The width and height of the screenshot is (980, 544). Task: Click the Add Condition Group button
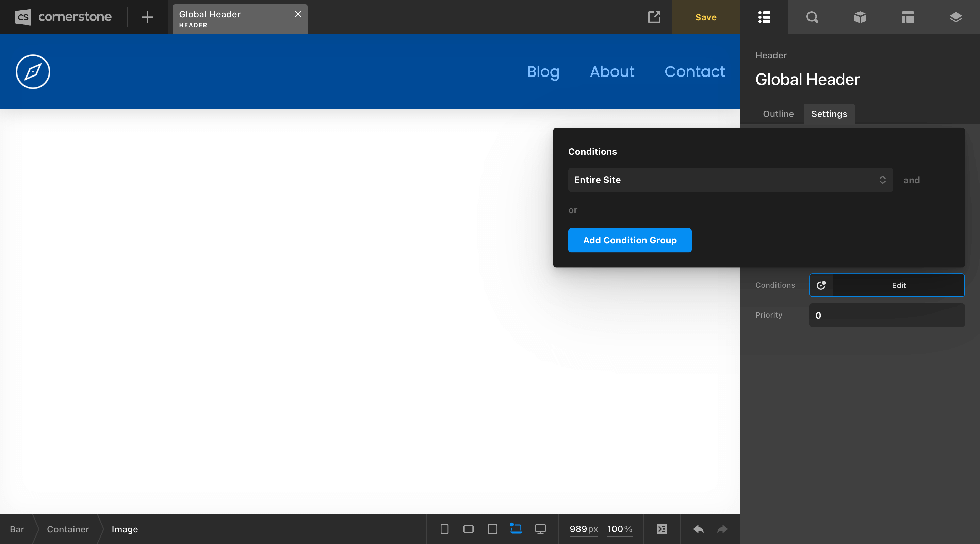tap(630, 240)
